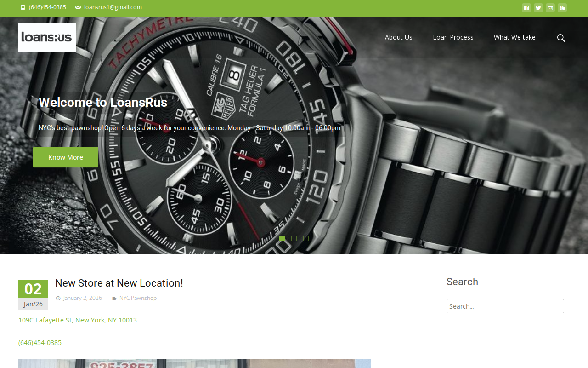Click the January 2, 2026 date link

tap(83, 298)
